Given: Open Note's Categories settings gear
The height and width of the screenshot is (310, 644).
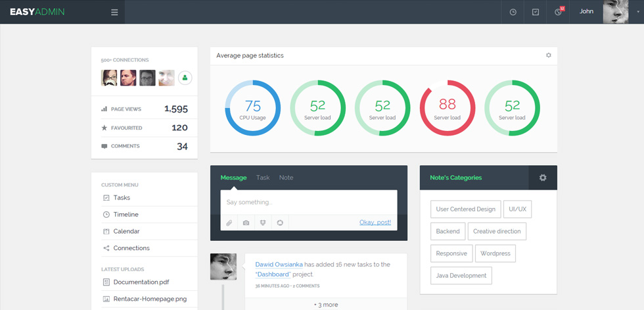Looking at the screenshot, I should 543,178.
